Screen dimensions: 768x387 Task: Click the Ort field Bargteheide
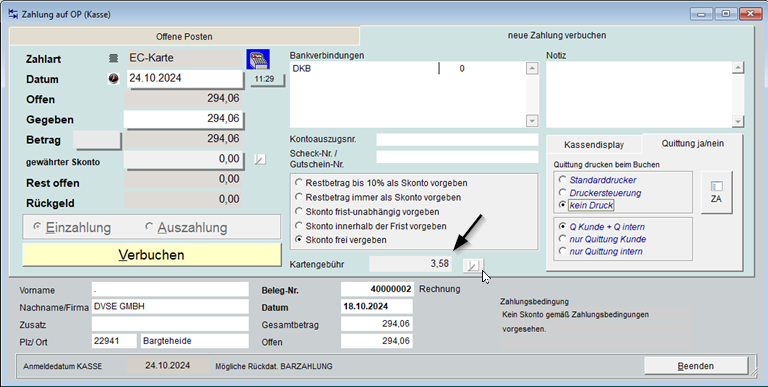pos(194,341)
